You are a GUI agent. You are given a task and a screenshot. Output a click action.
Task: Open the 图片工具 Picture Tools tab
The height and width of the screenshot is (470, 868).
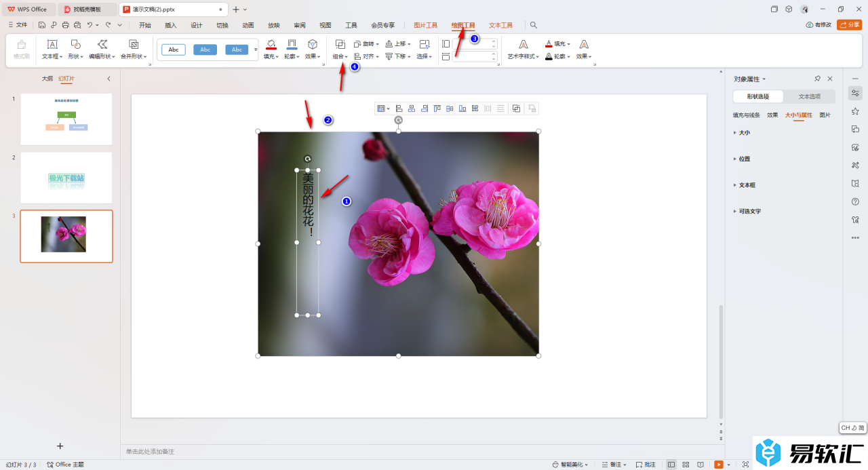click(426, 25)
